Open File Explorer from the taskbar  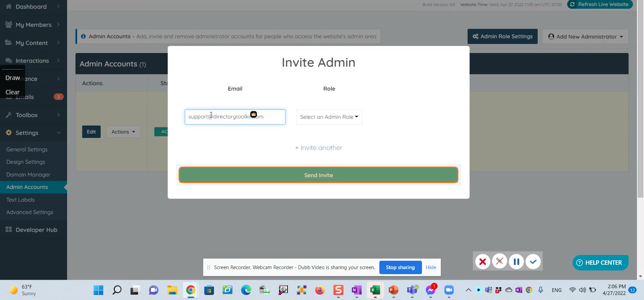point(172,290)
